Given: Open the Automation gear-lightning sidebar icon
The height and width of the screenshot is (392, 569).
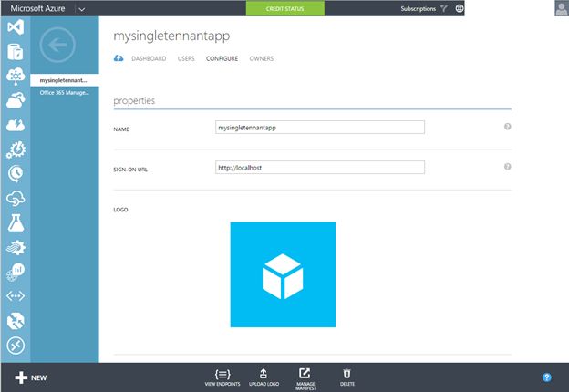Looking at the screenshot, I should [16, 150].
